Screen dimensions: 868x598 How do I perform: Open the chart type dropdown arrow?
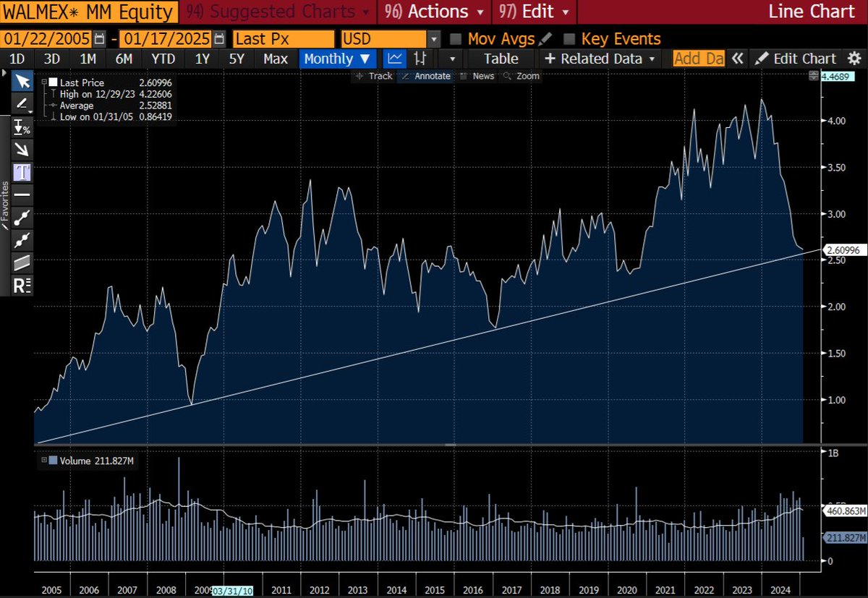(x=452, y=59)
